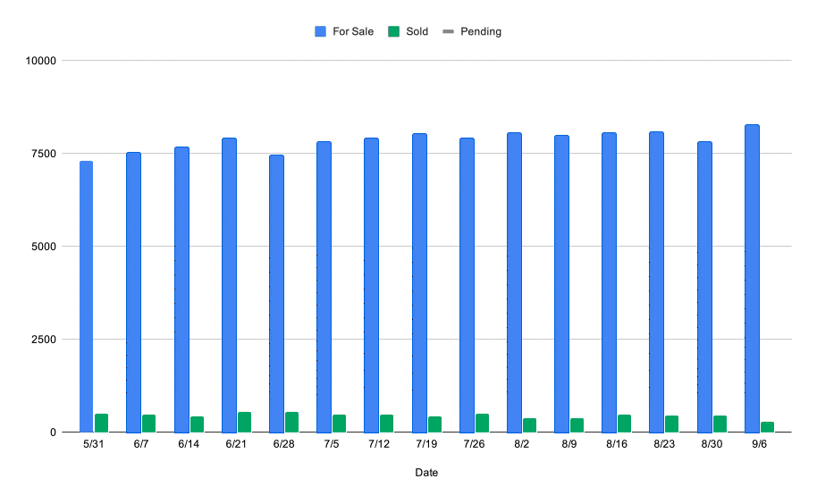The height and width of the screenshot is (504, 817).
Task: Click the gray Pending legend marker
Action: click(448, 32)
